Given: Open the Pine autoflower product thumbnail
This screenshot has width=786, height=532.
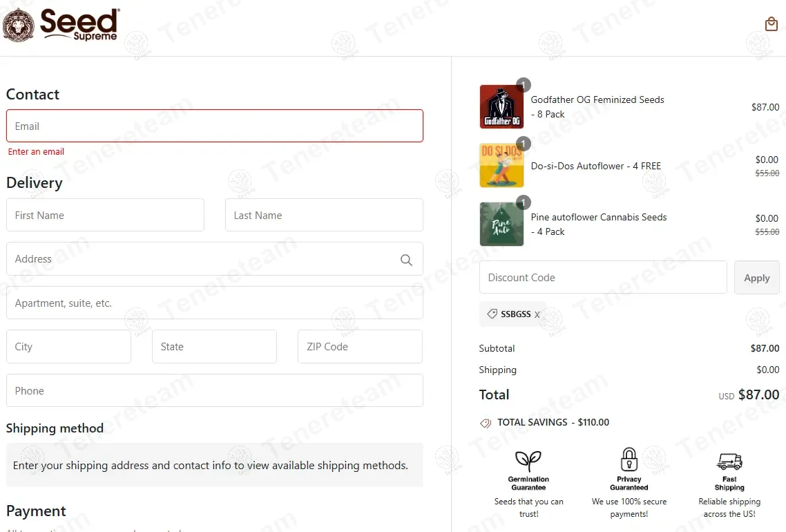Looking at the screenshot, I should [501, 224].
